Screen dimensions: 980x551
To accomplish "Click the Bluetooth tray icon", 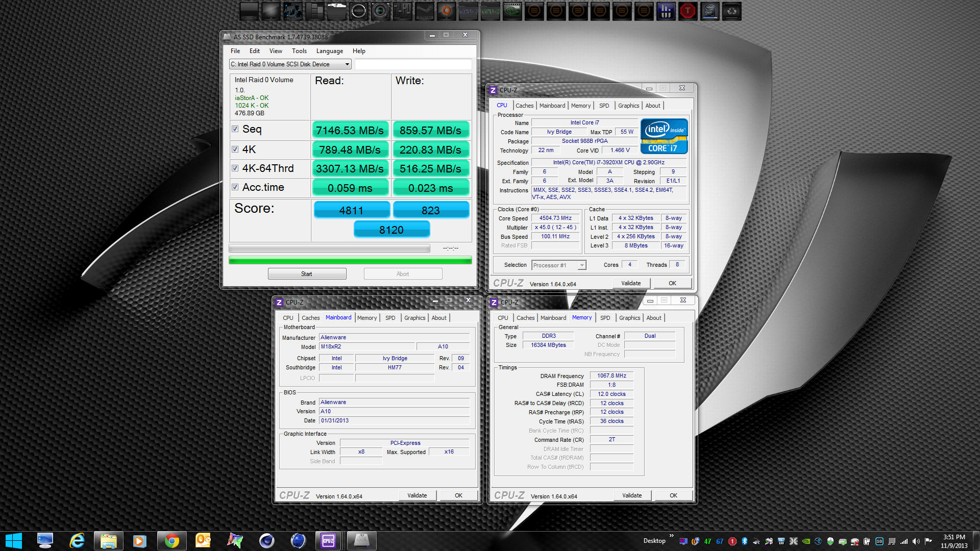I will click(x=744, y=541).
